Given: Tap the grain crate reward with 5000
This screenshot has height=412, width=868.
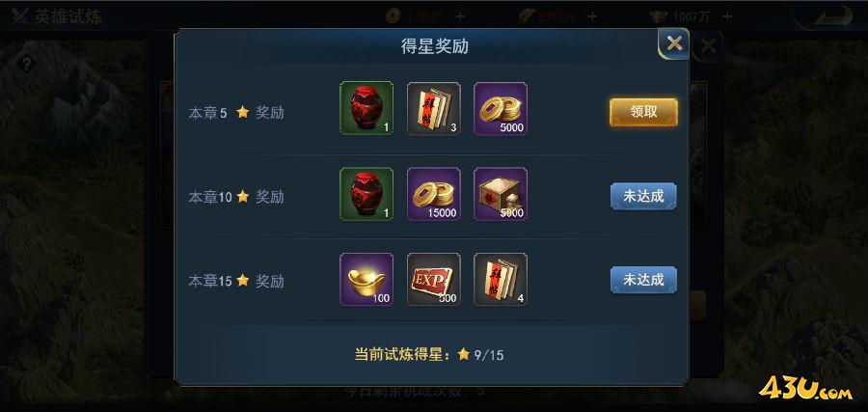Looking at the screenshot, I should click(x=501, y=194).
